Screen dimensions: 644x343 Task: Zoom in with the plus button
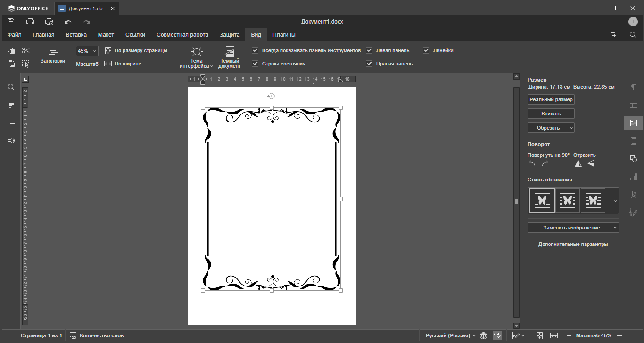pyautogui.click(x=619, y=335)
